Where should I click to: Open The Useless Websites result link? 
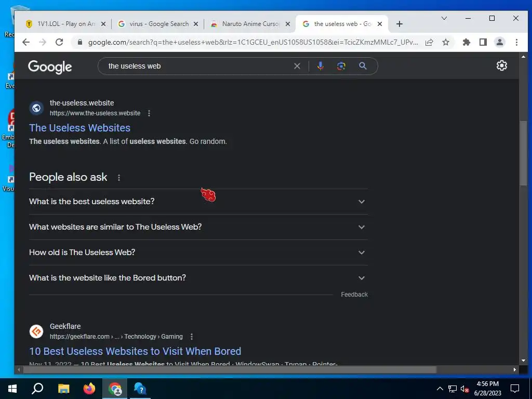pyautogui.click(x=79, y=128)
